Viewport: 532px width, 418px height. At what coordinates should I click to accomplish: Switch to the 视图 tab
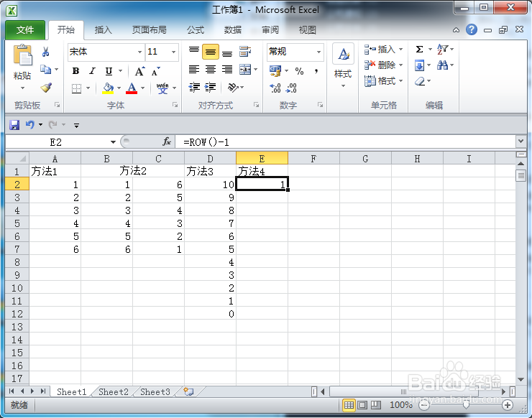308,30
